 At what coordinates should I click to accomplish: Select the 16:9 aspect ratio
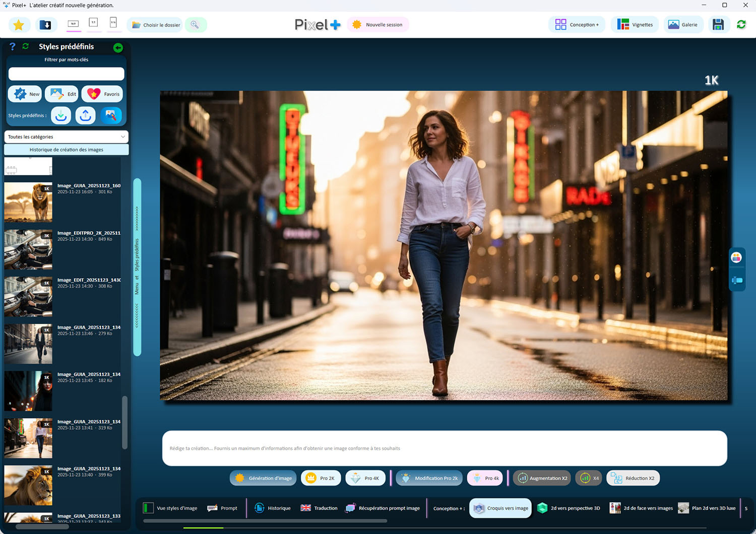coord(74,24)
